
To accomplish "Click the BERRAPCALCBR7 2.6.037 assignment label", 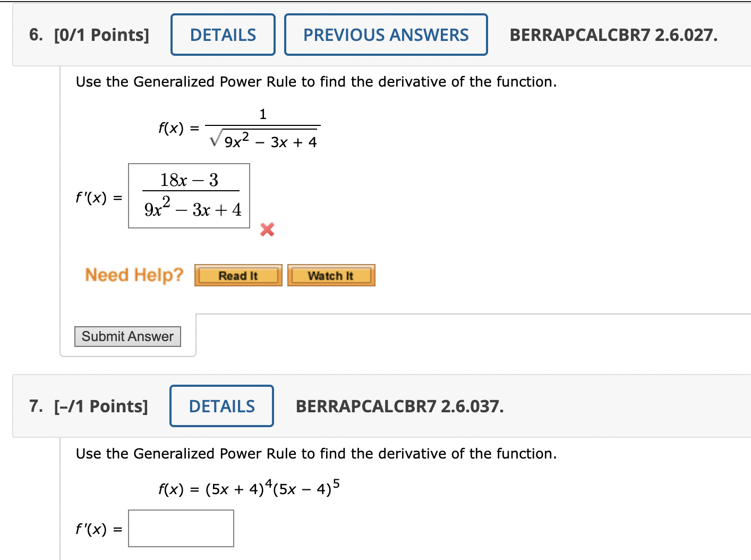I will pyautogui.click(x=399, y=406).
